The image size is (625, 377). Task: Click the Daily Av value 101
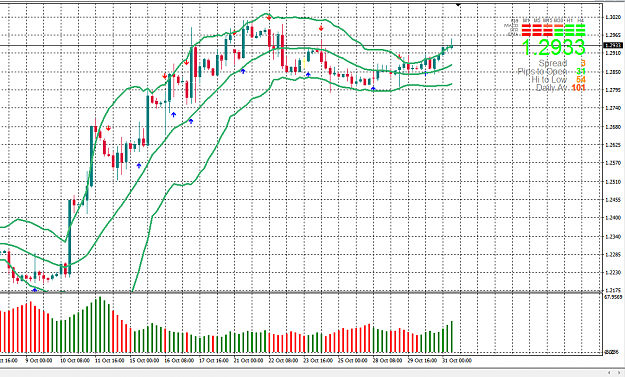tap(579, 88)
